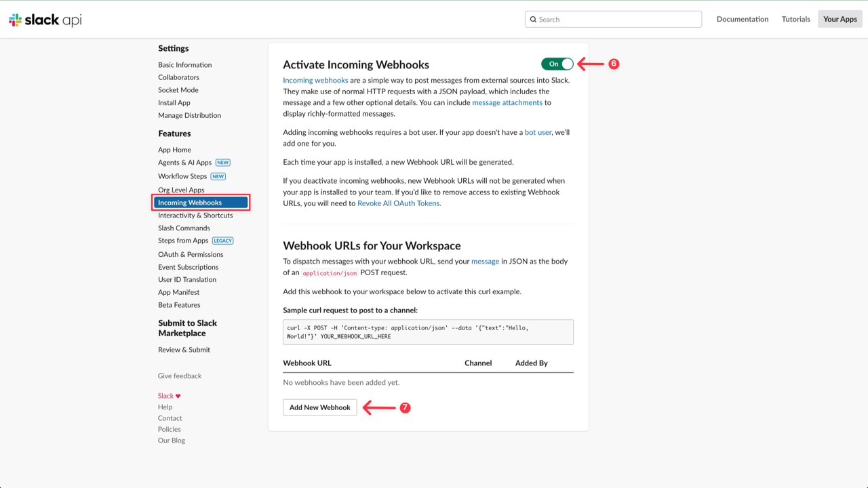Toggle off Activate Incoming Webhooks
Image resolution: width=868 pixels, height=488 pixels.
(x=556, y=63)
